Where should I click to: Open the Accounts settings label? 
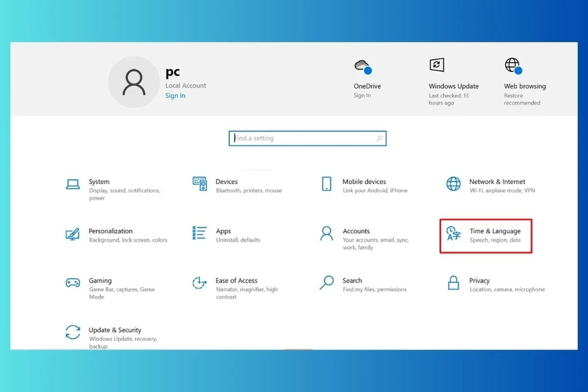pyautogui.click(x=356, y=231)
